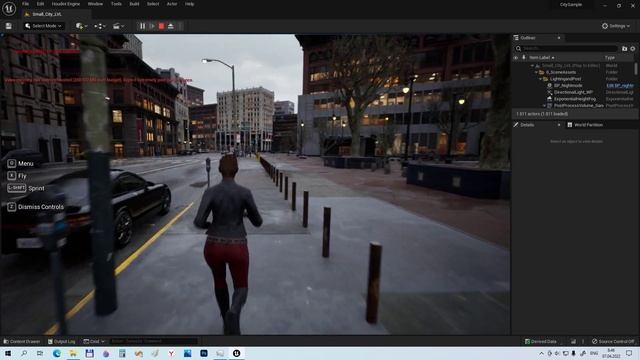Open the Outliner settings gear
The height and width of the screenshot is (360, 640).
[x=633, y=49]
